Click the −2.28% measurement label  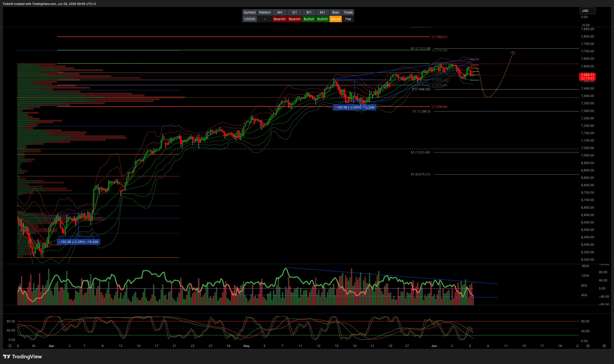point(78,242)
